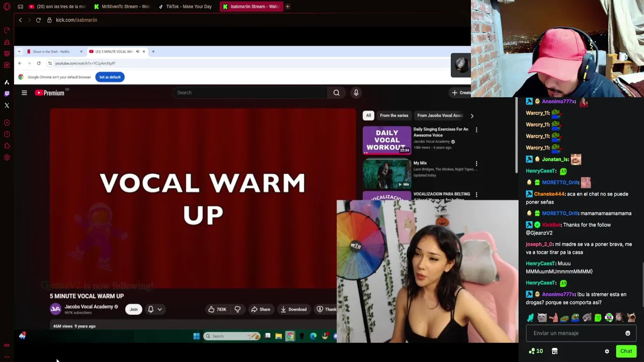Screen dimensions: 644x362
Task: Open YouTube hamburger guide menu
Action: point(24,93)
